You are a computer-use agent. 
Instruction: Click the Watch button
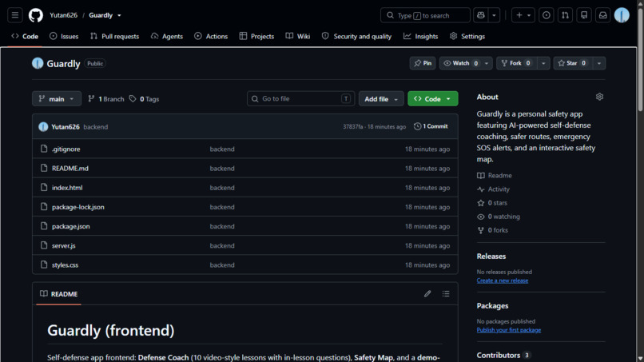[459, 63]
